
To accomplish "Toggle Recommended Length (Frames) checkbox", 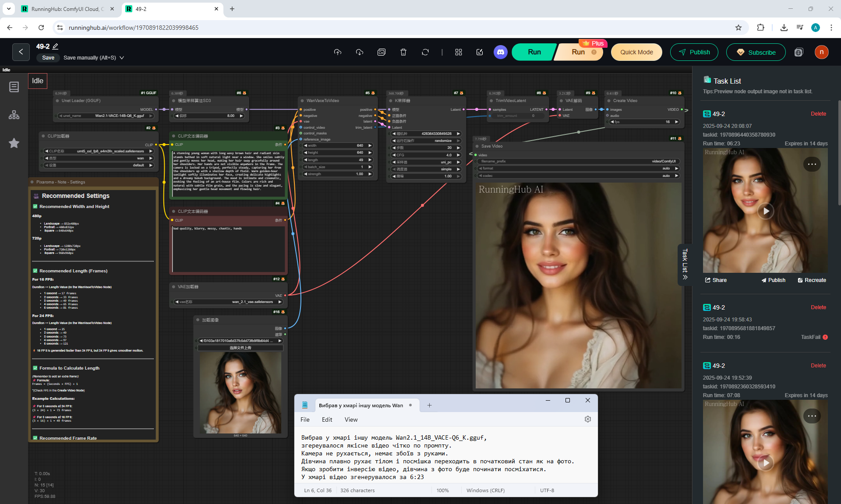I will pyautogui.click(x=35, y=271).
